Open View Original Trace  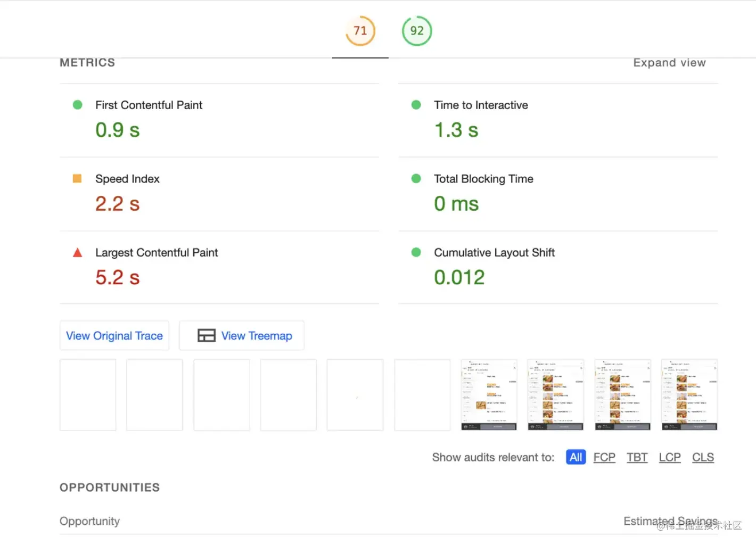pyautogui.click(x=114, y=335)
